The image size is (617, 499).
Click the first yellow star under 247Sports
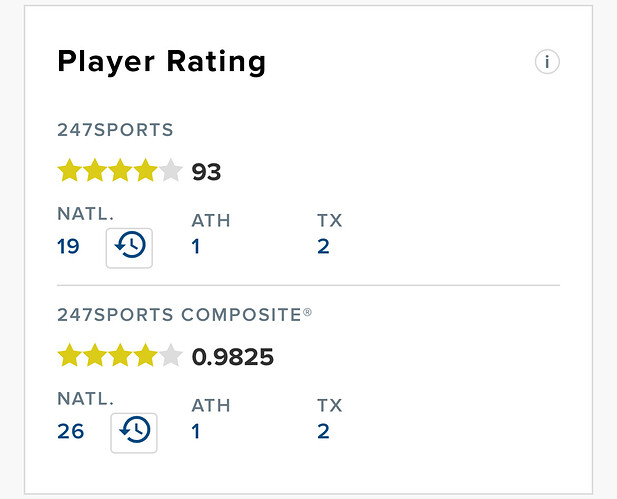click(69, 171)
